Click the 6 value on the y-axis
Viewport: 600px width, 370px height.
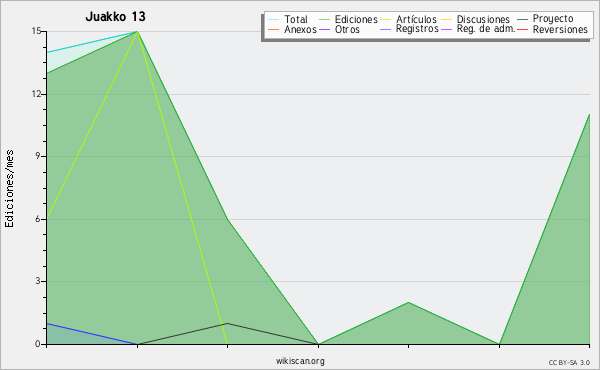pyautogui.click(x=38, y=219)
